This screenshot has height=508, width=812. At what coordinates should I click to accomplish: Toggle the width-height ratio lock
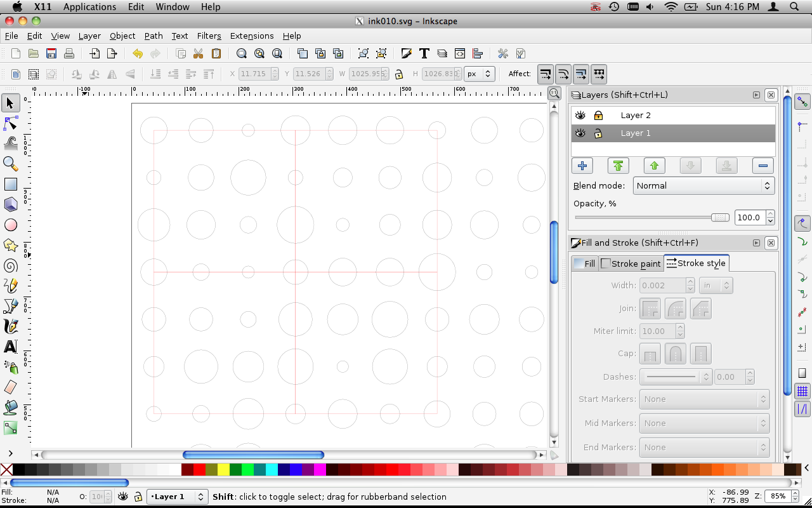399,74
